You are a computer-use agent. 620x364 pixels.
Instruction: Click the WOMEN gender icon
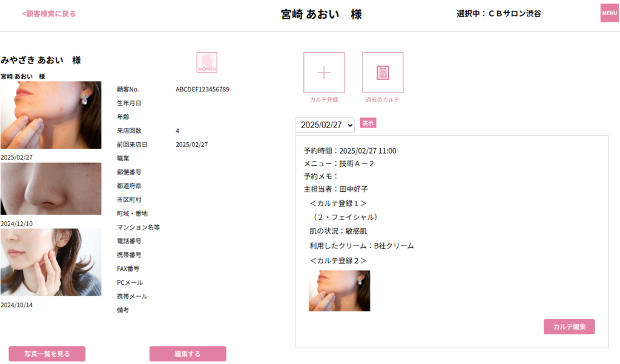[x=206, y=62]
